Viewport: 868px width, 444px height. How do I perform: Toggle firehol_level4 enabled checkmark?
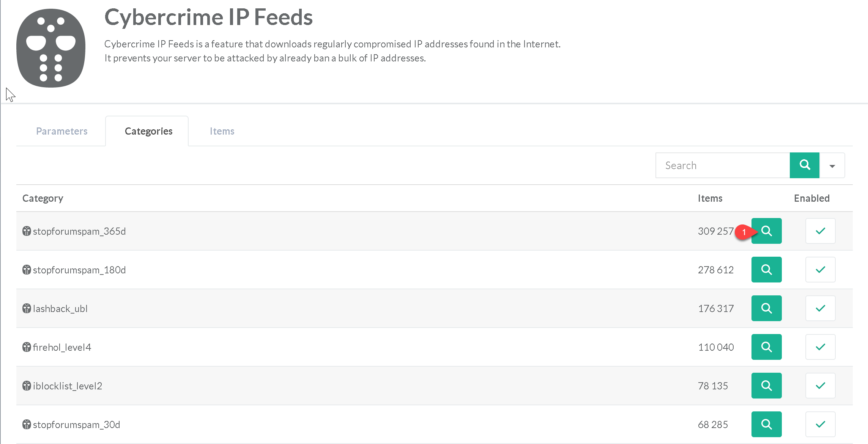coord(820,347)
